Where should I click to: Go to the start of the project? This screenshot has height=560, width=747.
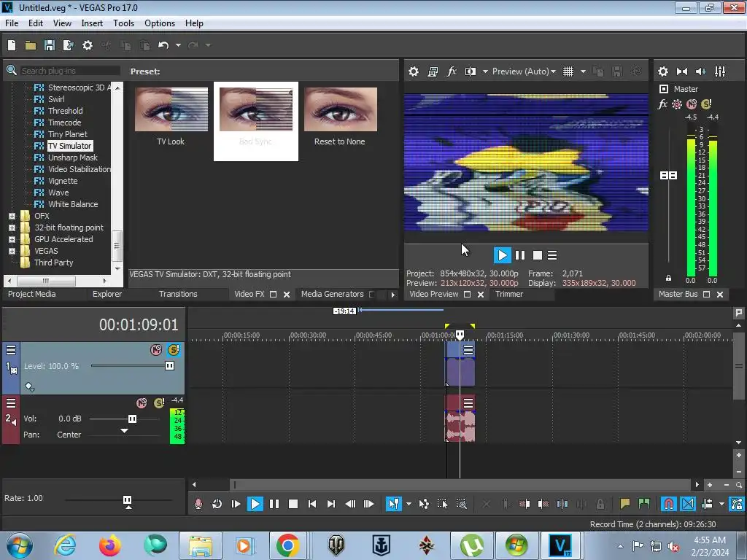click(x=312, y=504)
